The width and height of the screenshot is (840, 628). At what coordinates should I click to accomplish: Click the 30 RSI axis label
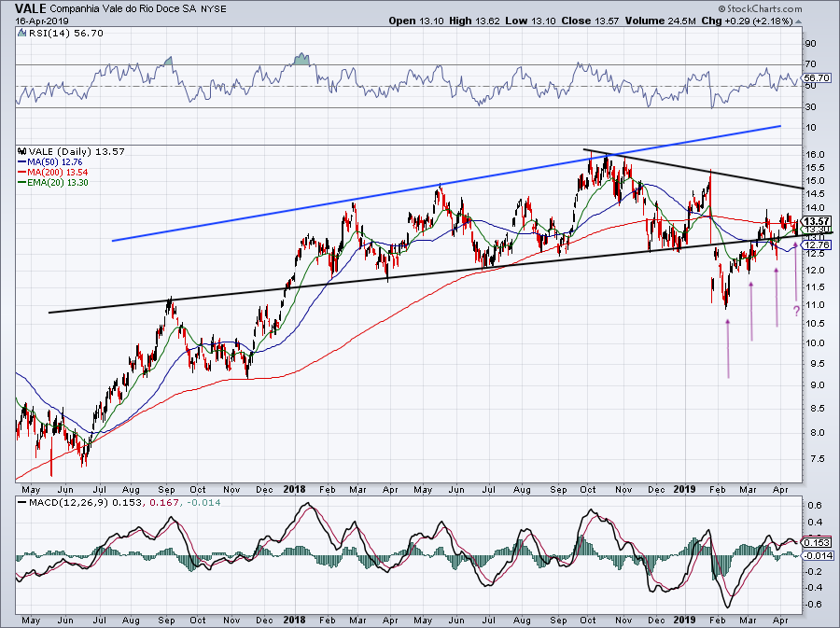810,107
